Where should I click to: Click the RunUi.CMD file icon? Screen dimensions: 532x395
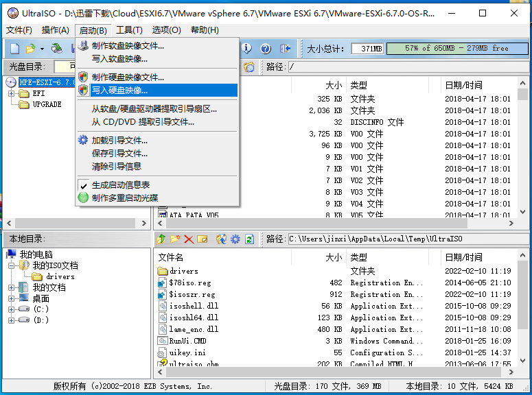coord(163,341)
